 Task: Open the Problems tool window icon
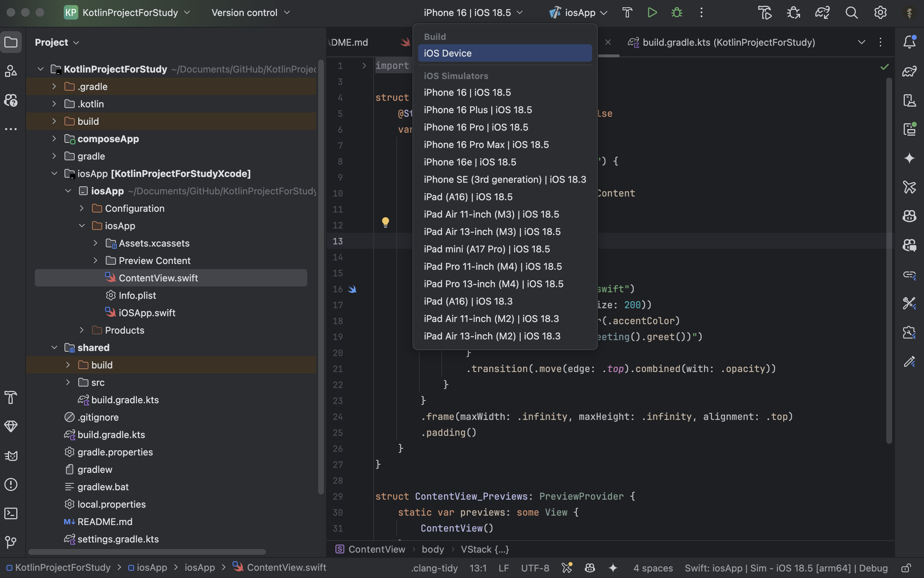coord(11,484)
